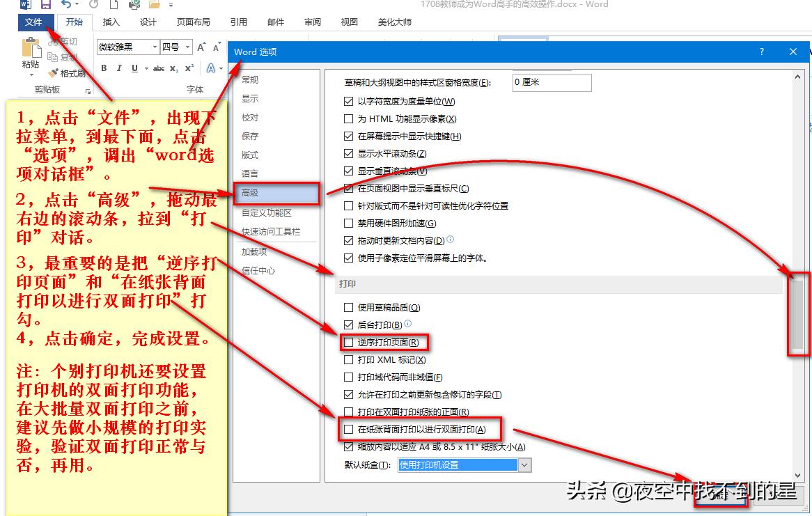812x516 pixels.
Task: Toggle the Strikethrough (abc) icon
Action: [x=159, y=68]
